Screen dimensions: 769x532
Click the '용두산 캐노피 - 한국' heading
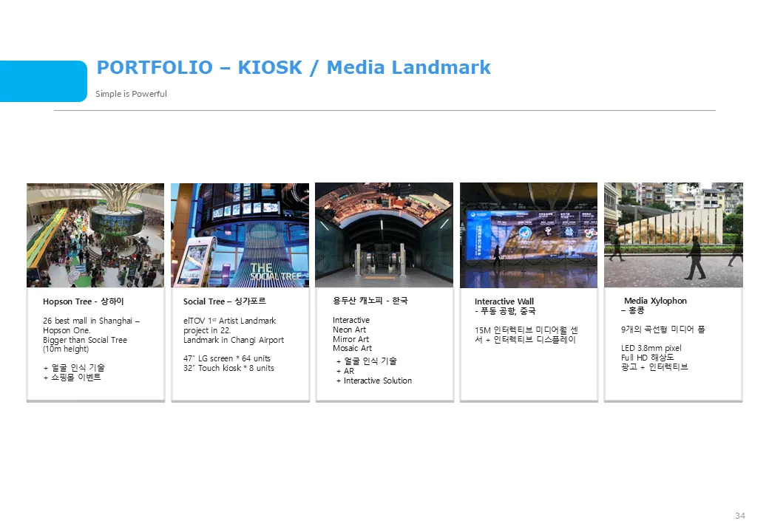pyautogui.click(x=370, y=301)
